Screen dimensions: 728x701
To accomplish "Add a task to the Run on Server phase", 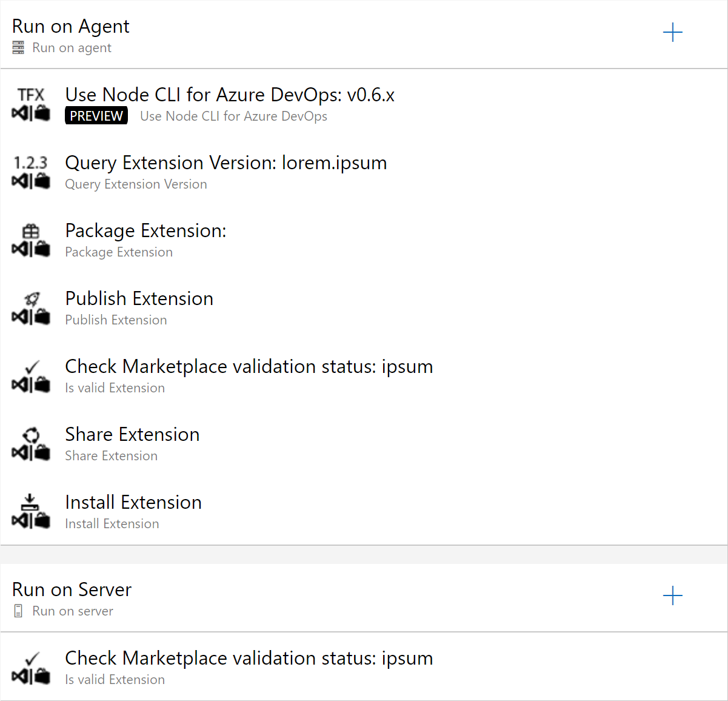I will [x=673, y=596].
